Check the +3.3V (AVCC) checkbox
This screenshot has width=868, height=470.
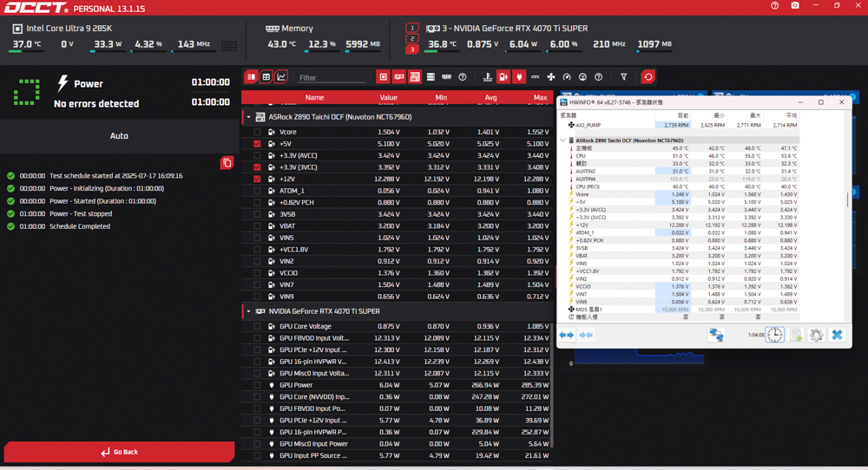click(257, 155)
